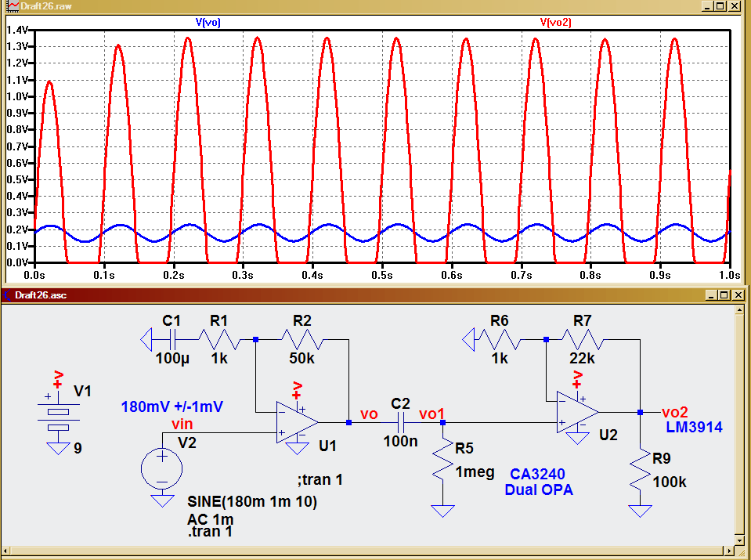
Task: Click the schematic vertical scrollbar down arrow
Action: [x=739, y=541]
